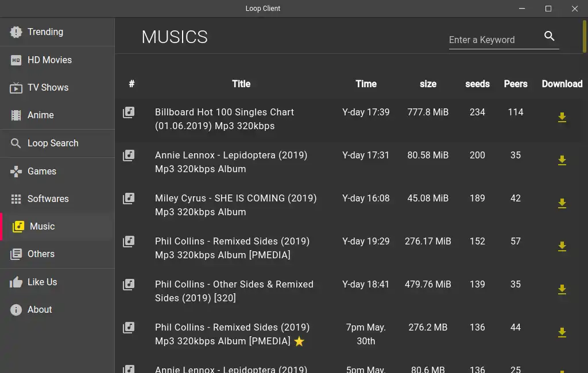Click the Time column header
Screen dimensions: 588x373
366,84
